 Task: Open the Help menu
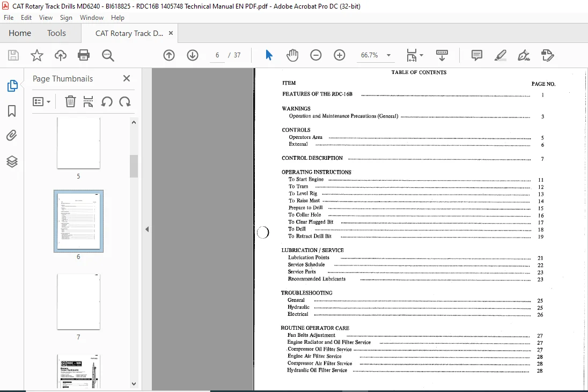[x=117, y=18]
